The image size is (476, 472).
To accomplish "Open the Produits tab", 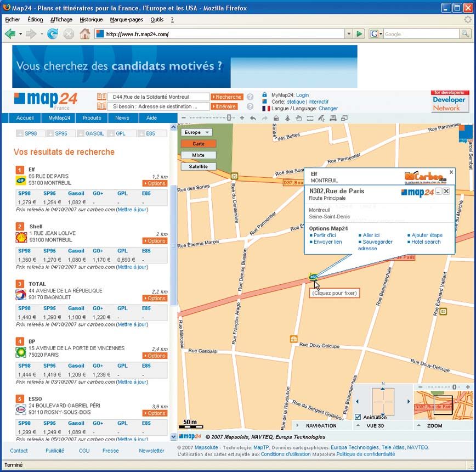I will tap(92, 118).
